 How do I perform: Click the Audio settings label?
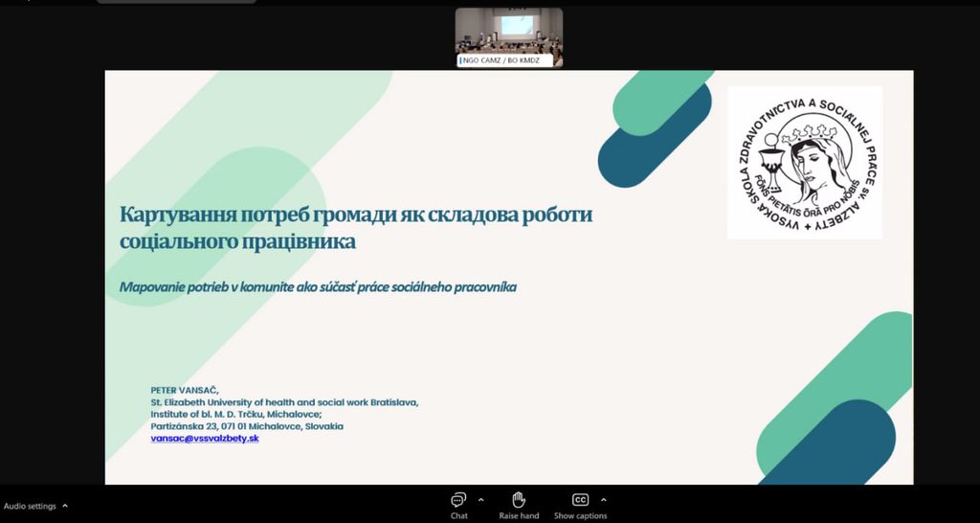(30, 506)
